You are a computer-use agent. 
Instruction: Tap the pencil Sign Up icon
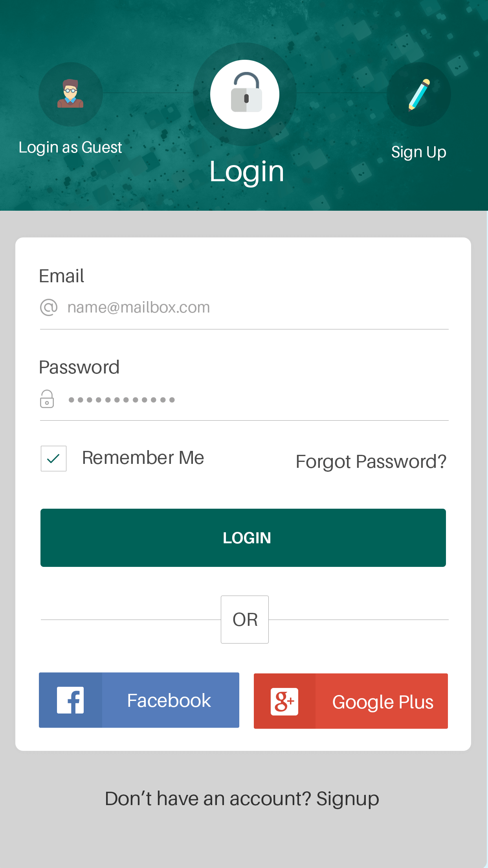pos(419,94)
